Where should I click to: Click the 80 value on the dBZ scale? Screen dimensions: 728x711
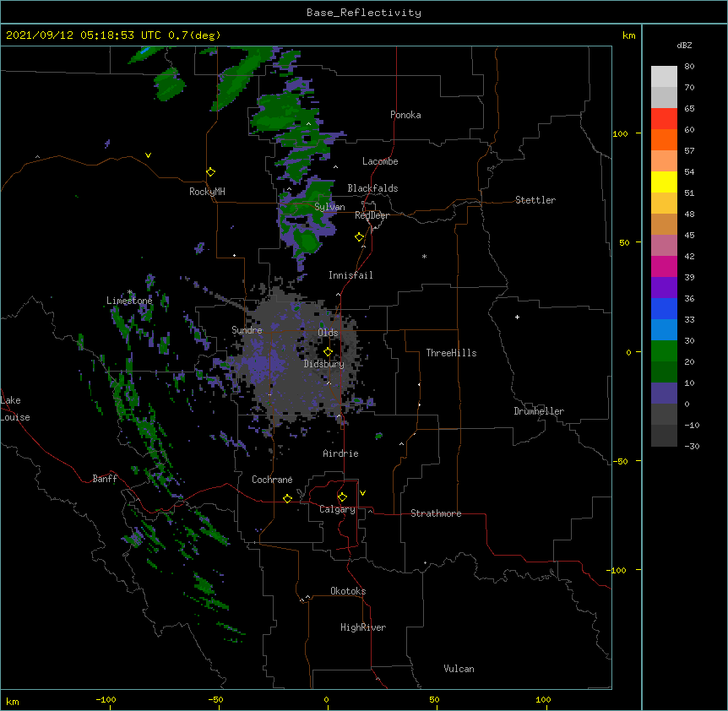689,67
